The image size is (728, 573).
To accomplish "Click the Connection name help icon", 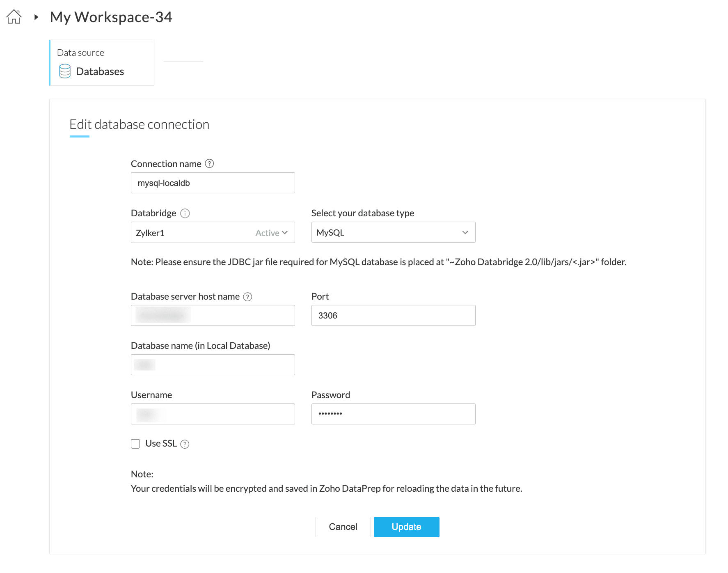I will [209, 164].
